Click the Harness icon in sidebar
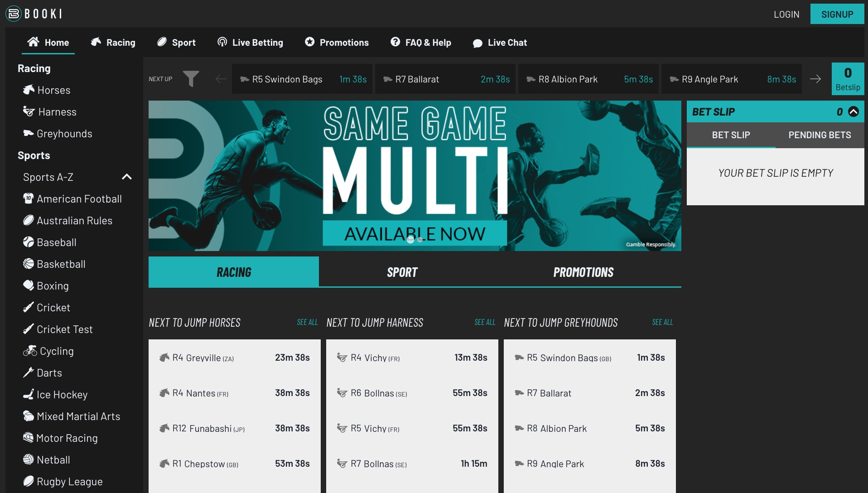 point(29,111)
